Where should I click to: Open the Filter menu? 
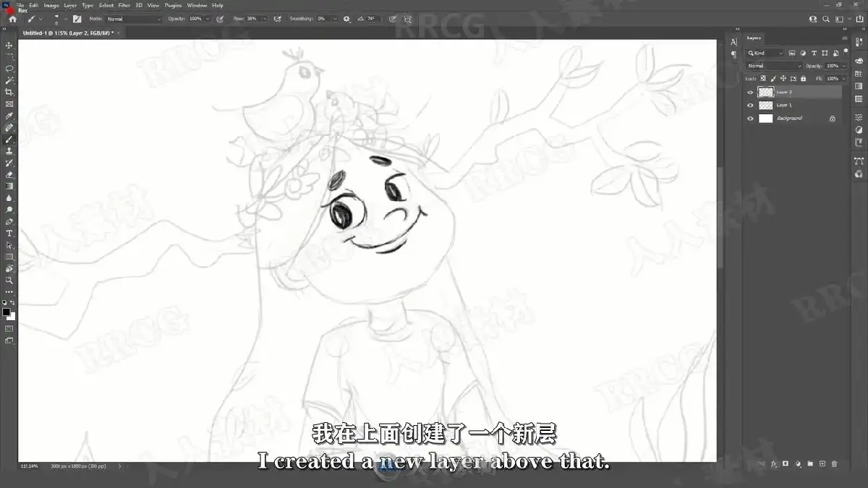click(124, 5)
